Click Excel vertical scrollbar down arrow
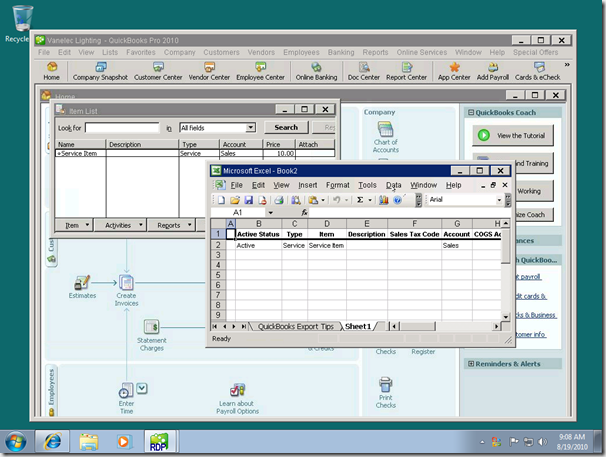Screen dimensions: 606x457 pos(506,316)
